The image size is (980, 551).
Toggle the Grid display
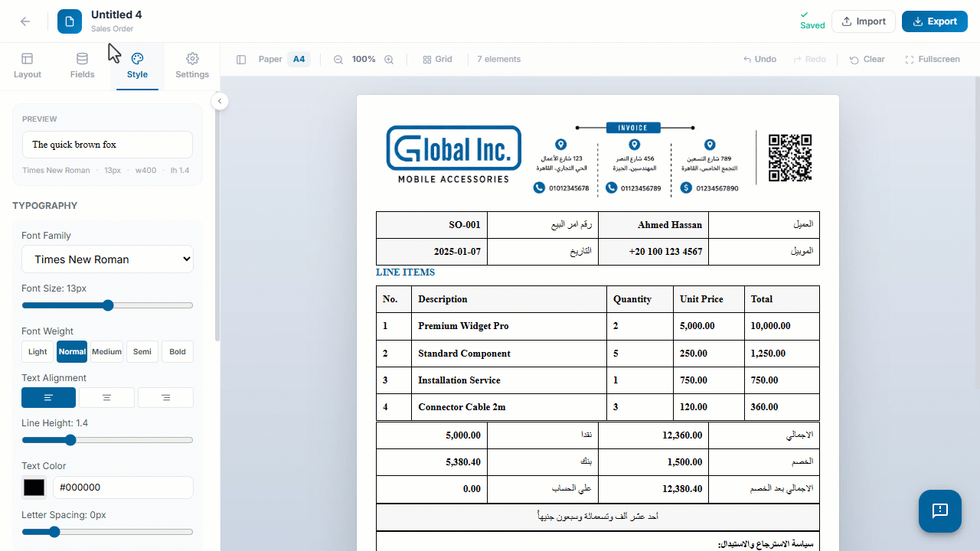(x=437, y=60)
